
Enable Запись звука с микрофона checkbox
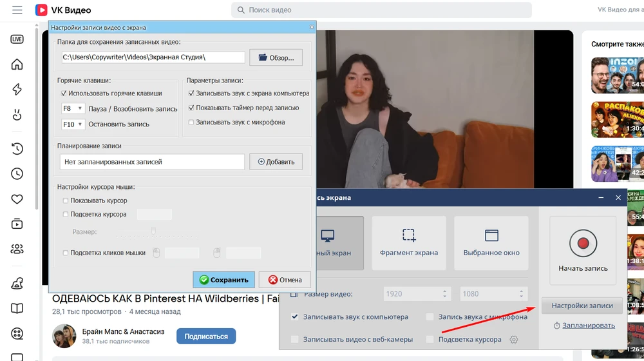430,317
